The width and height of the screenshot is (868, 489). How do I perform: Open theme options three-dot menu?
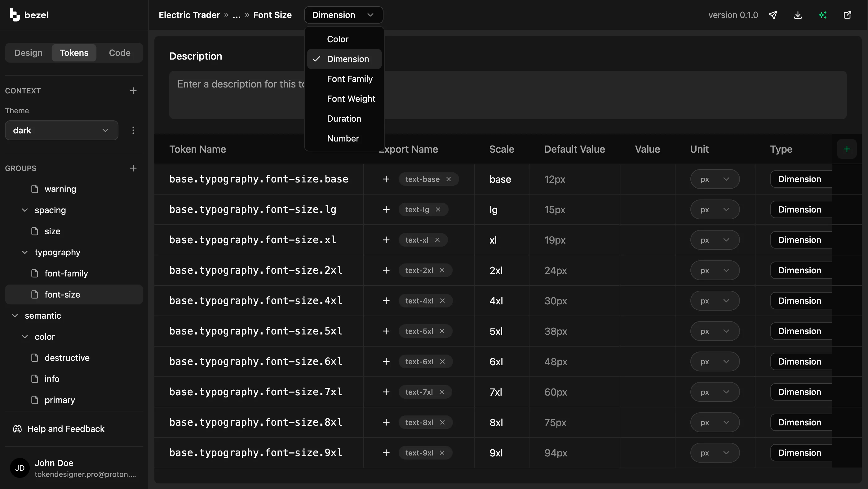point(133,130)
